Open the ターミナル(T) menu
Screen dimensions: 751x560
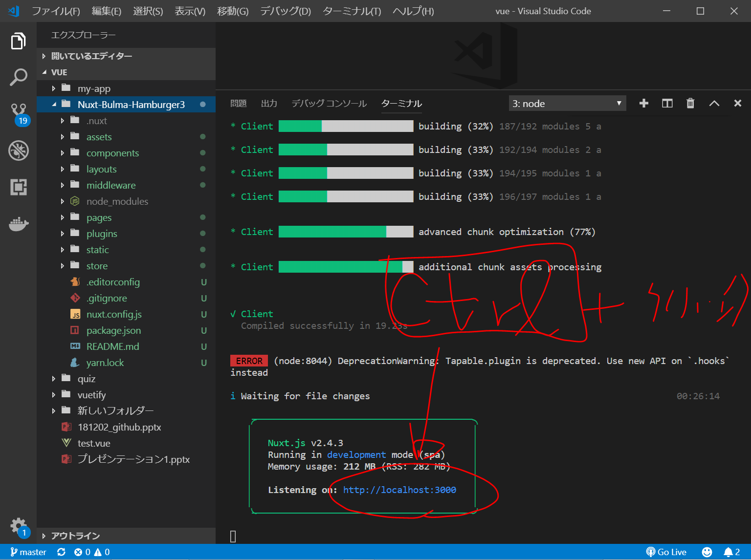[x=352, y=11]
